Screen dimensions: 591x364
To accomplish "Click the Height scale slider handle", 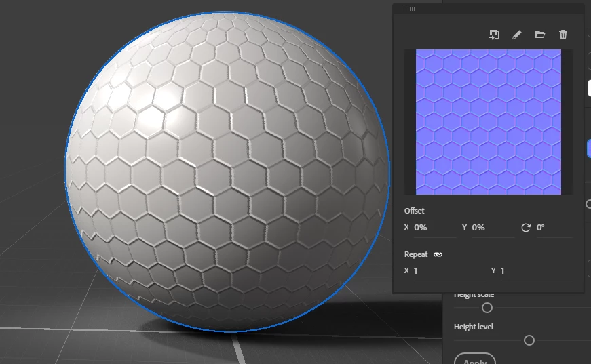I will 487,308.
